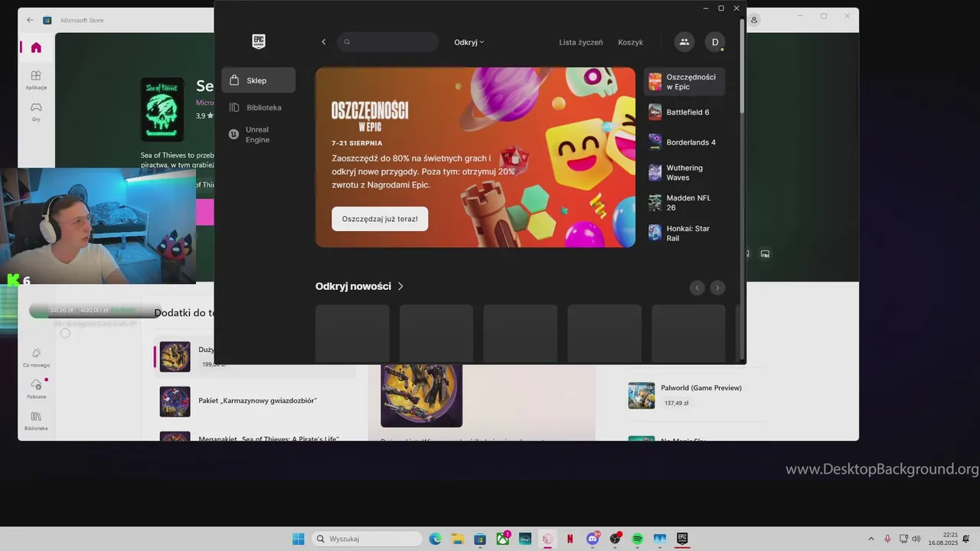Select Honkai: Star Rail carousel item
Image resolution: width=980 pixels, height=551 pixels.
(x=684, y=233)
